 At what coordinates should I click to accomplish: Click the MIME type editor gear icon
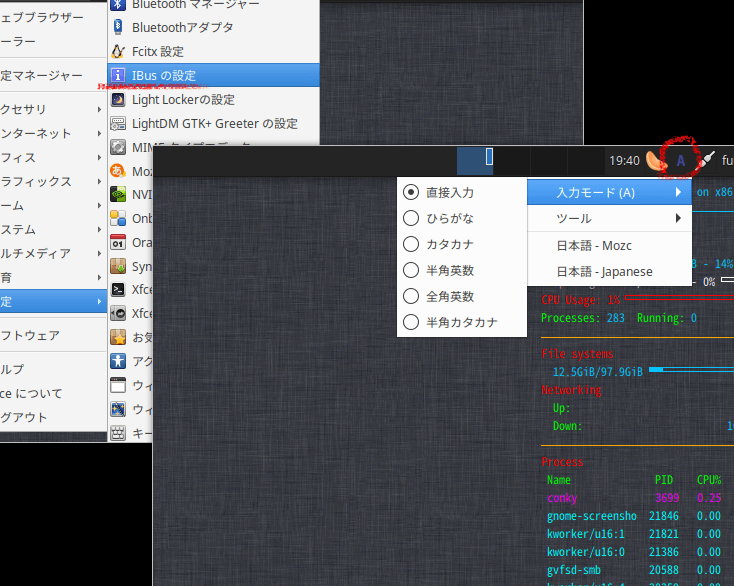tap(118, 147)
